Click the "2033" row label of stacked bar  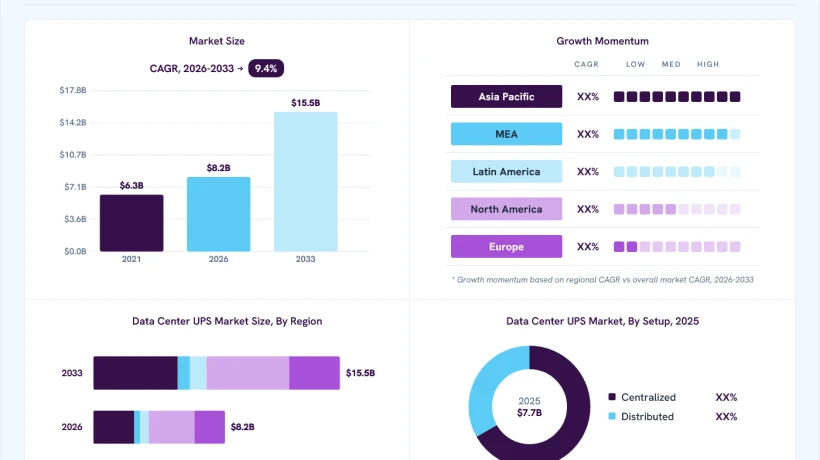pyautogui.click(x=72, y=373)
